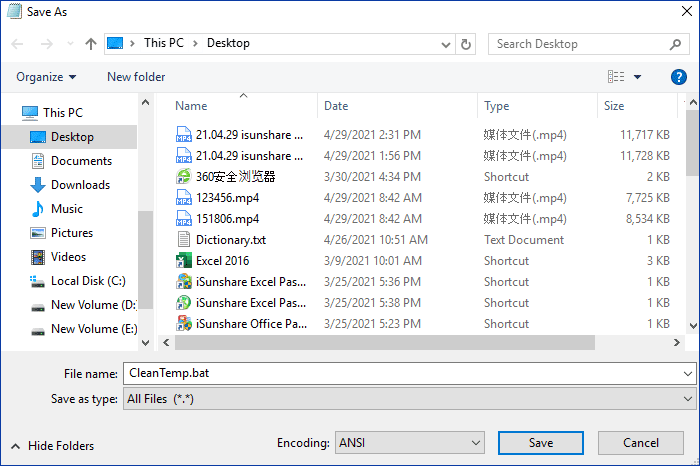Open New Volume (D:) drive
The width and height of the screenshot is (700, 466).
[x=83, y=305]
